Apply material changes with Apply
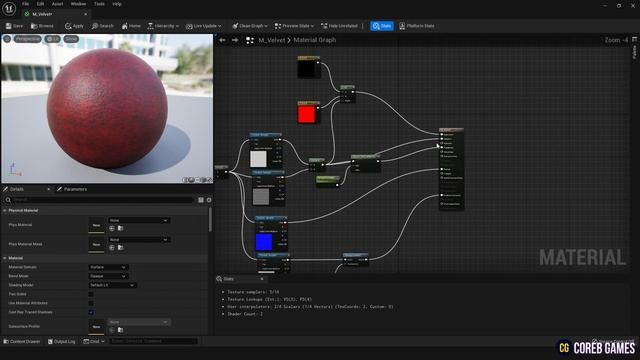This screenshot has width=640, height=360. pyautogui.click(x=74, y=26)
